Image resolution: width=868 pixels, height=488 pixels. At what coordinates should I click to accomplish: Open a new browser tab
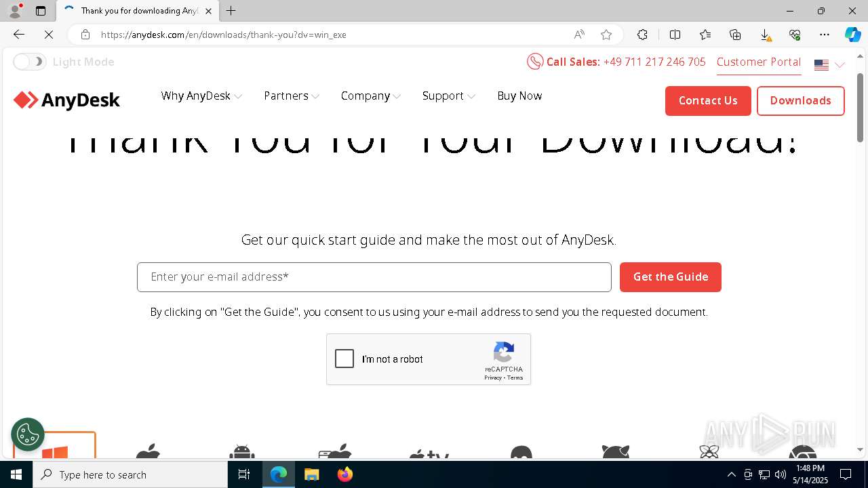231,11
